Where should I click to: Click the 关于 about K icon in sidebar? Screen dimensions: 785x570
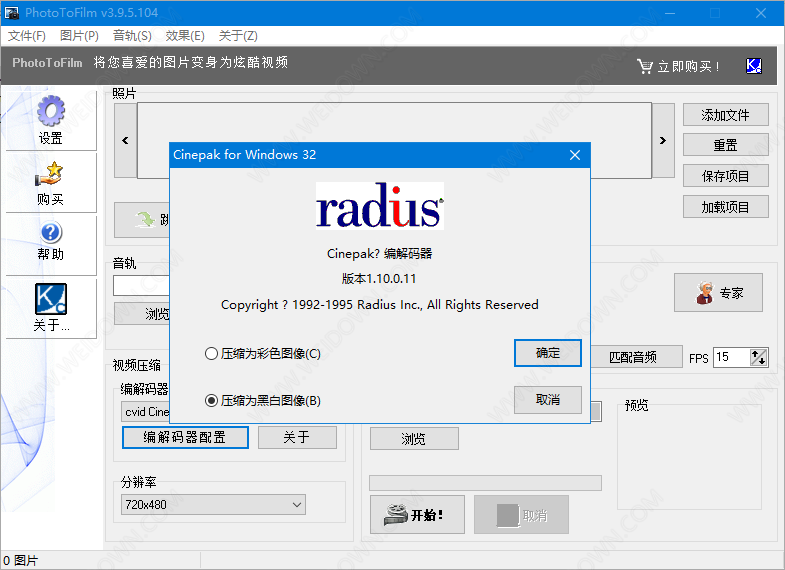[x=51, y=299]
